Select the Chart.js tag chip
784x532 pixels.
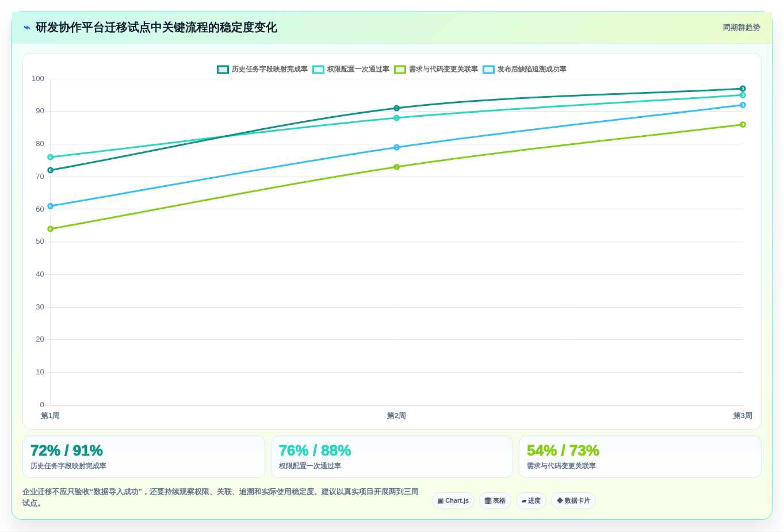[453, 501]
